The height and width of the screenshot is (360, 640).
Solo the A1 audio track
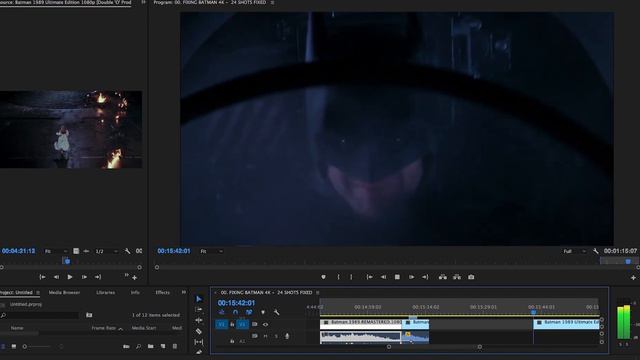pos(276,336)
